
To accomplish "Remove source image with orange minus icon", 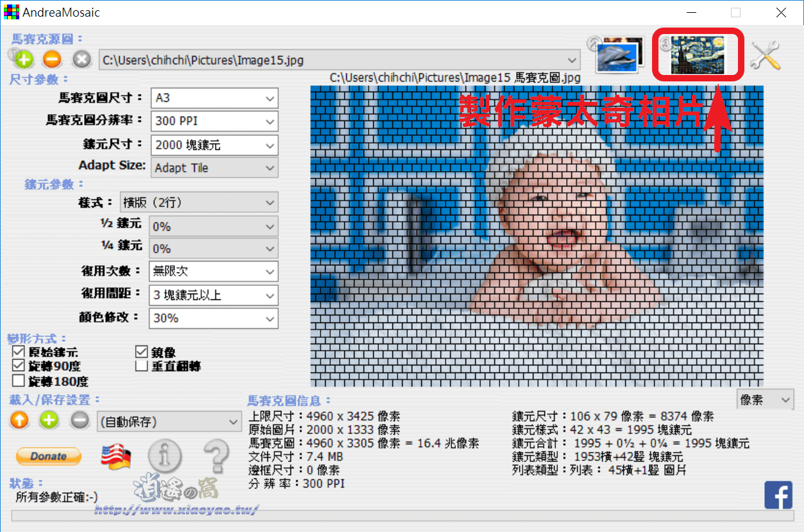I will click(52, 60).
